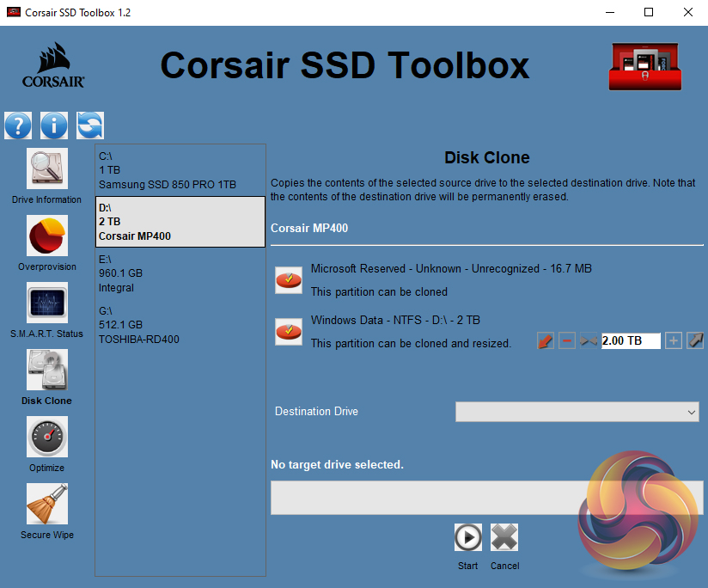Open the Overprovision tool
The height and width of the screenshot is (588, 708).
coord(46,236)
